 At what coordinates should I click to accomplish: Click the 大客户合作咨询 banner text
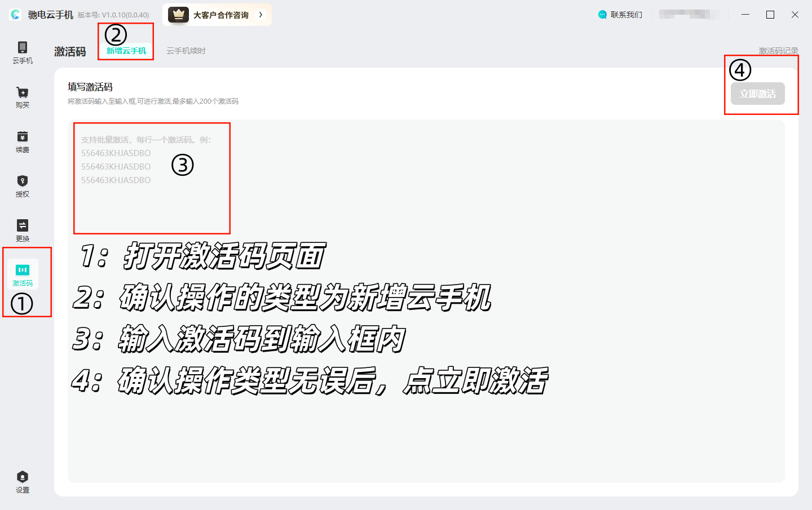tap(221, 15)
